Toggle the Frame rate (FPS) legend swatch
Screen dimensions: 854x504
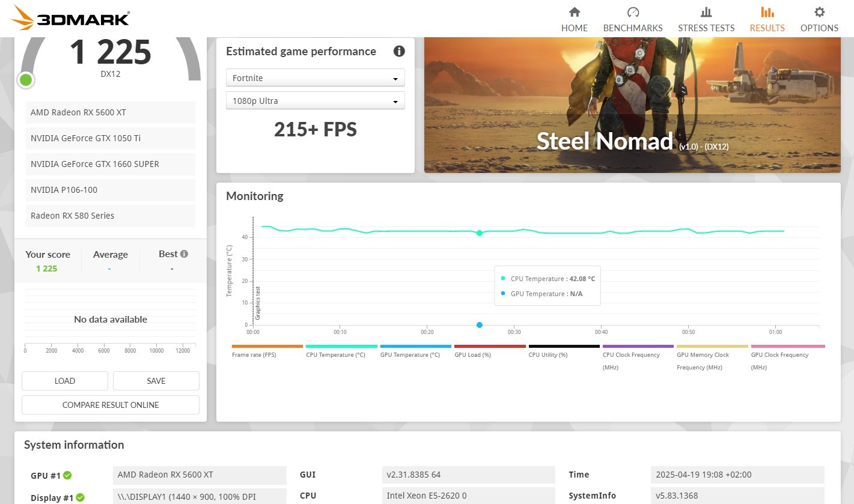point(267,347)
